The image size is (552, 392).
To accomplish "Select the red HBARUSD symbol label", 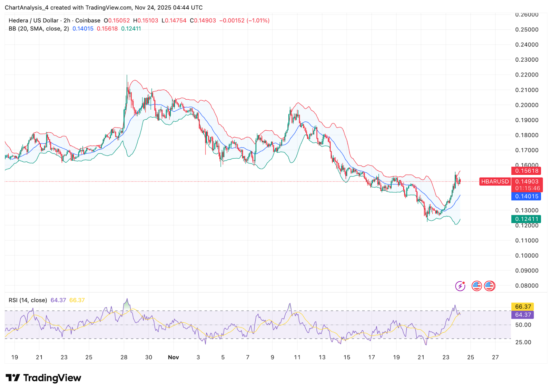I will (495, 182).
